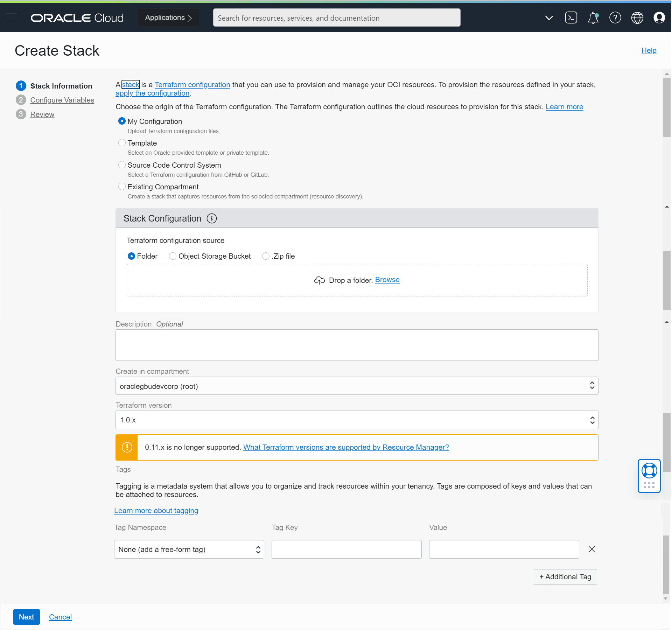Open the Tag Namespace dropdown
This screenshot has width=672, height=630.
(x=189, y=549)
